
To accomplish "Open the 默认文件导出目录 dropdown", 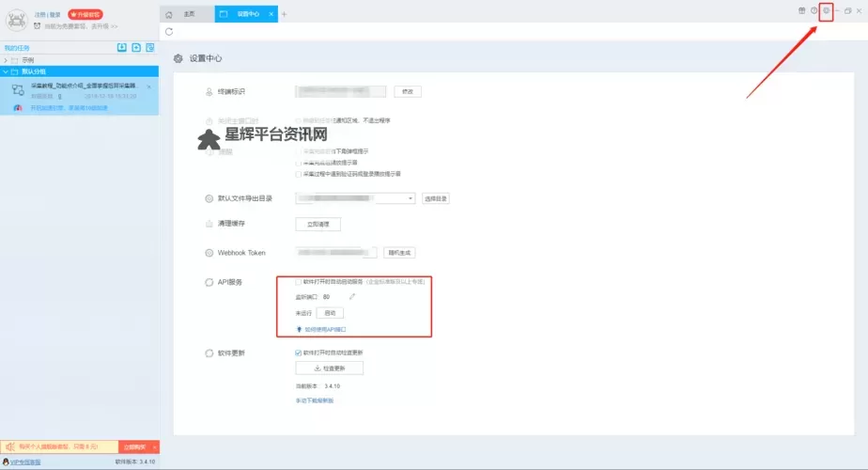I will [355, 198].
